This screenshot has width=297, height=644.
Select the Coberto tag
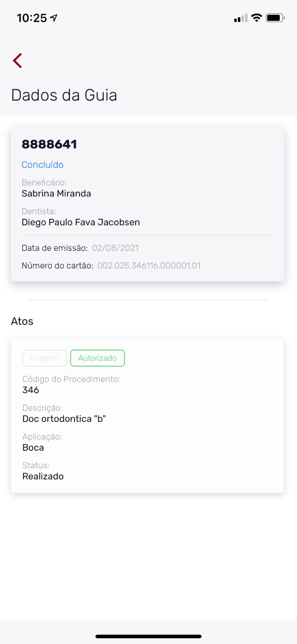tap(44, 358)
